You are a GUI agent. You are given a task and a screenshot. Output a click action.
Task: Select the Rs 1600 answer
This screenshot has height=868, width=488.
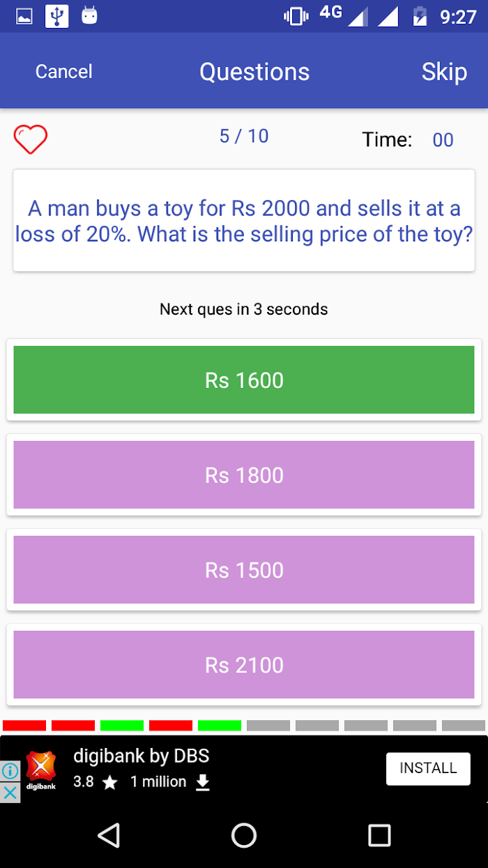[244, 380]
